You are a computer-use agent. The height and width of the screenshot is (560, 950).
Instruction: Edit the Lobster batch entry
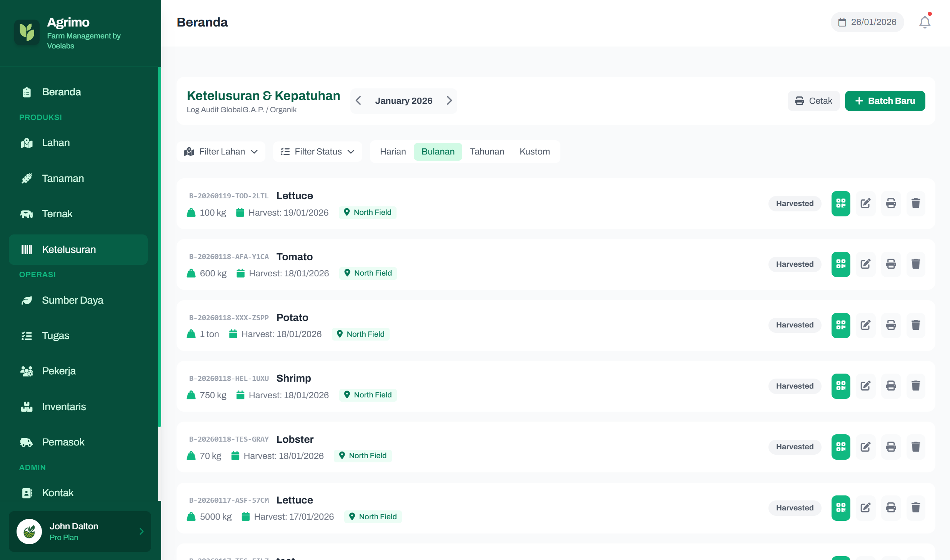pyautogui.click(x=865, y=447)
